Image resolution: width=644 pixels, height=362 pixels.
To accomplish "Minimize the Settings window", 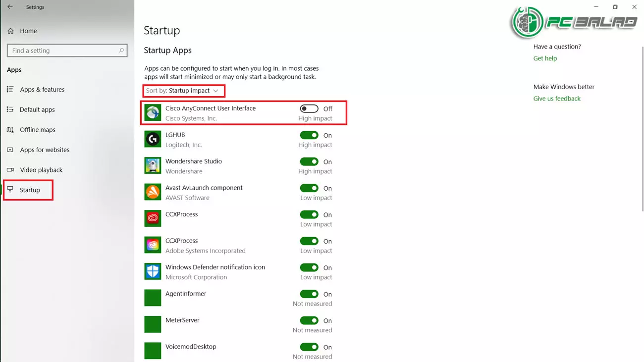I will point(596,7).
